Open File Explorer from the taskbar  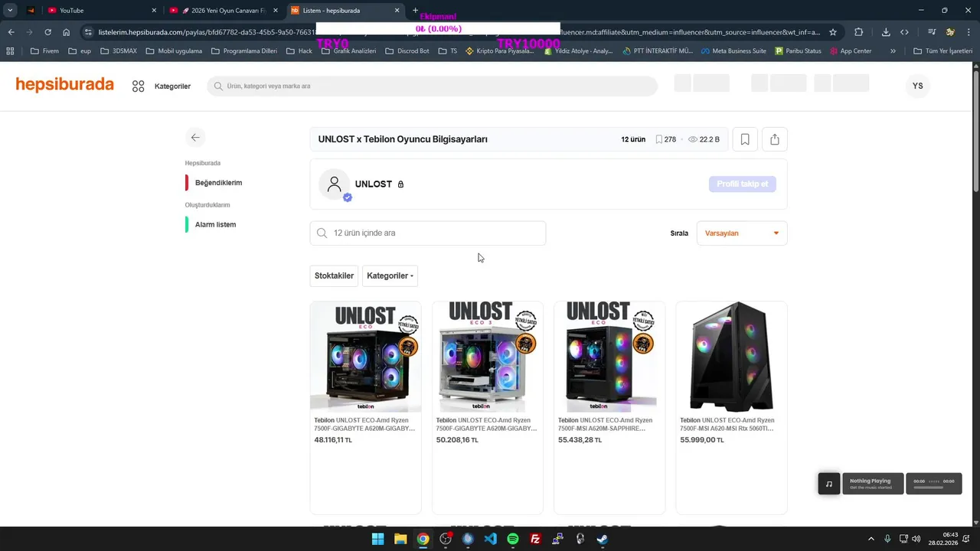(400, 539)
